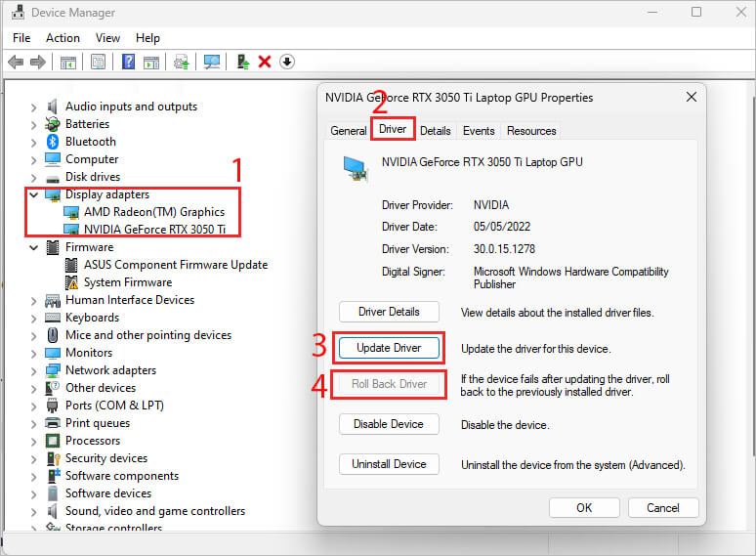756x556 pixels.
Task: Expand the Disk drives node
Action: tap(33, 178)
